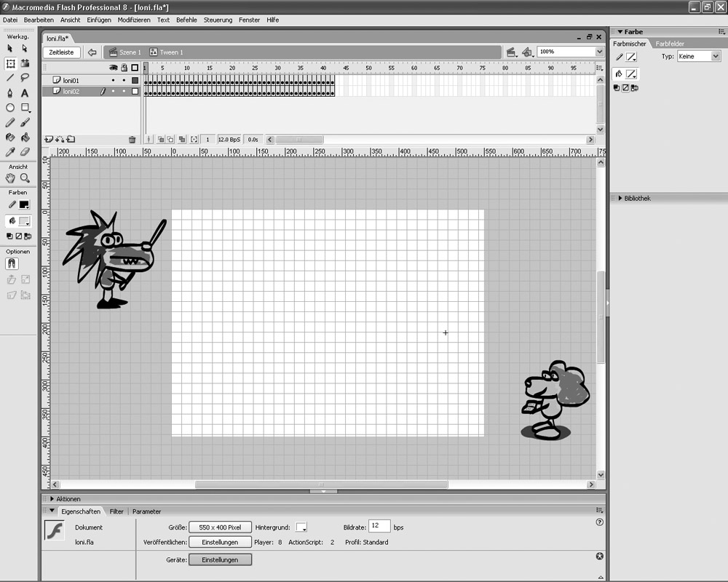The height and width of the screenshot is (582, 728).
Task: Select the Zoom magnifier tool
Action: (x=25, y=178)
